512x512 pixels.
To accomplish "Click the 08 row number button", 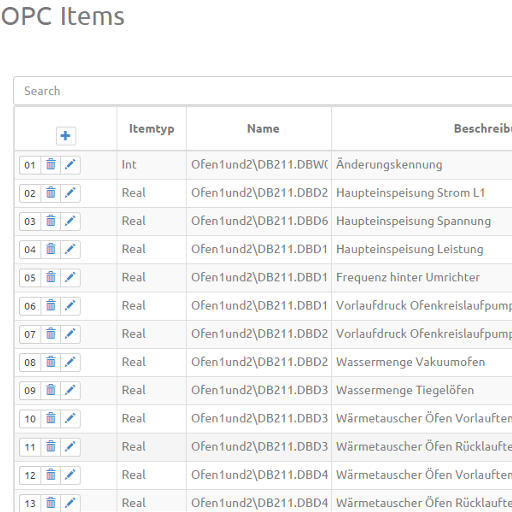I will coord(30,362).
